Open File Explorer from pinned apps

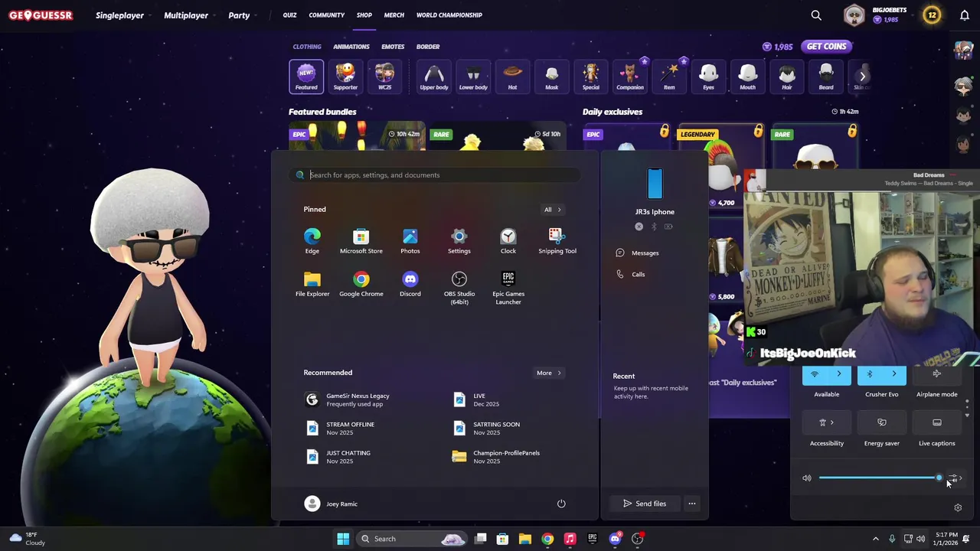pyautogui.click(x=312, y=284)
